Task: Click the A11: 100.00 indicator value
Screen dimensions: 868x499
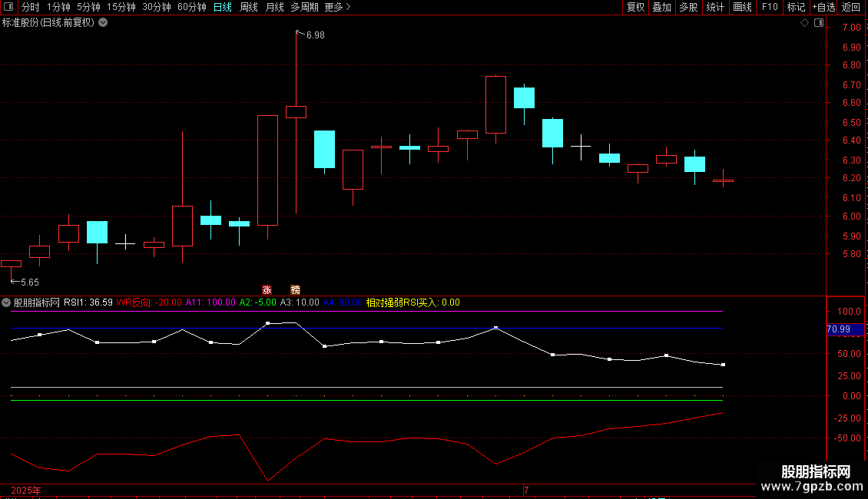Action: (x=210, y=302)
